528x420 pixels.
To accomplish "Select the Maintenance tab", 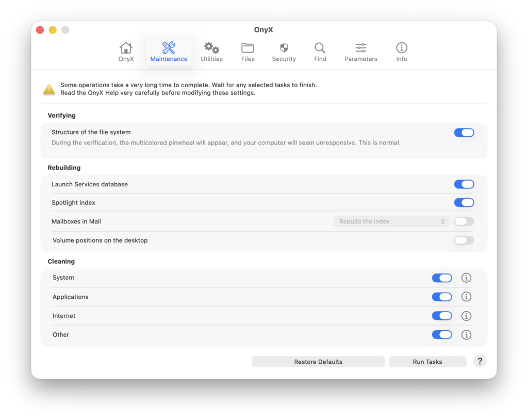I will 169,52.
